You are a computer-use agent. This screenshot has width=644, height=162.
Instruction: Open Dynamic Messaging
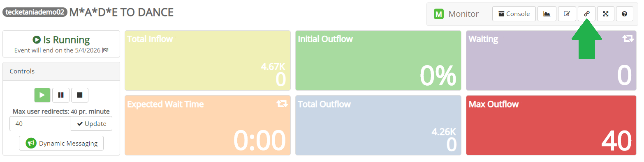[x=61, y=144]
